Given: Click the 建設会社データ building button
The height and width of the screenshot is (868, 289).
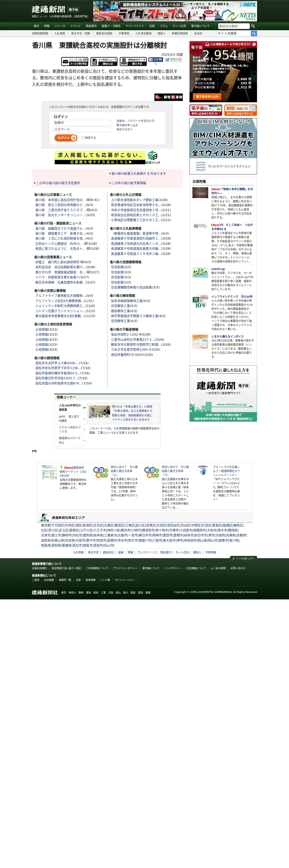Looking at the screenshot, I should pos(133,61).
